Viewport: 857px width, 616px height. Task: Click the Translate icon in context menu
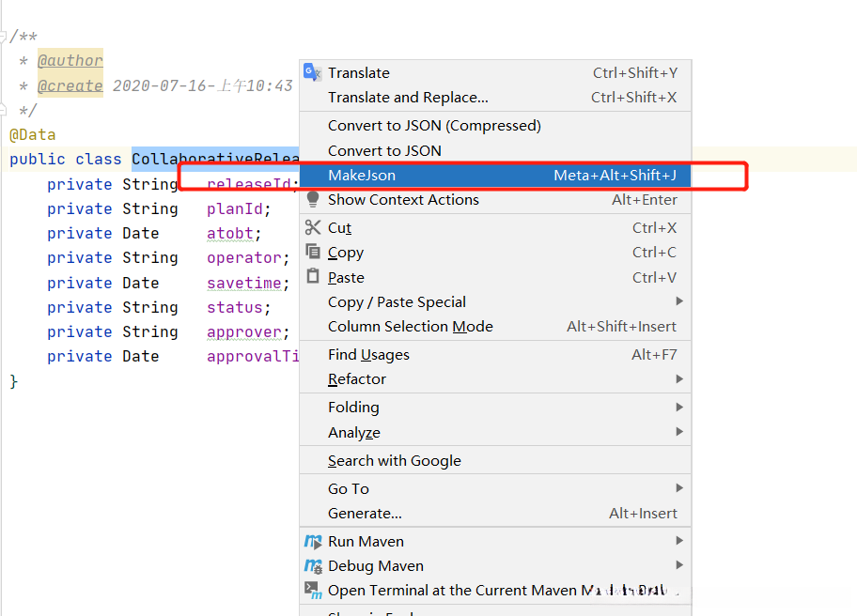(x=313, y=72)
